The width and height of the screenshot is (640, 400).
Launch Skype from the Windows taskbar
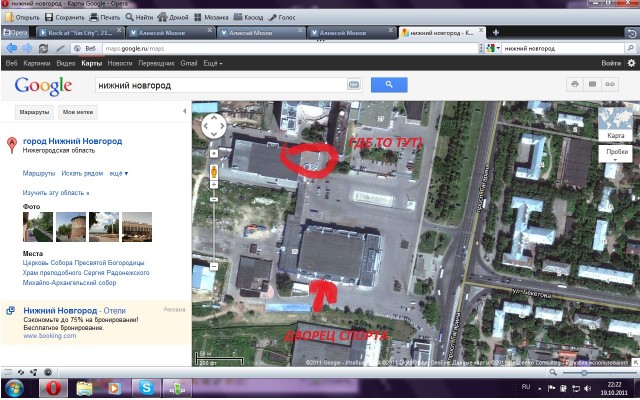coord(146,387)
